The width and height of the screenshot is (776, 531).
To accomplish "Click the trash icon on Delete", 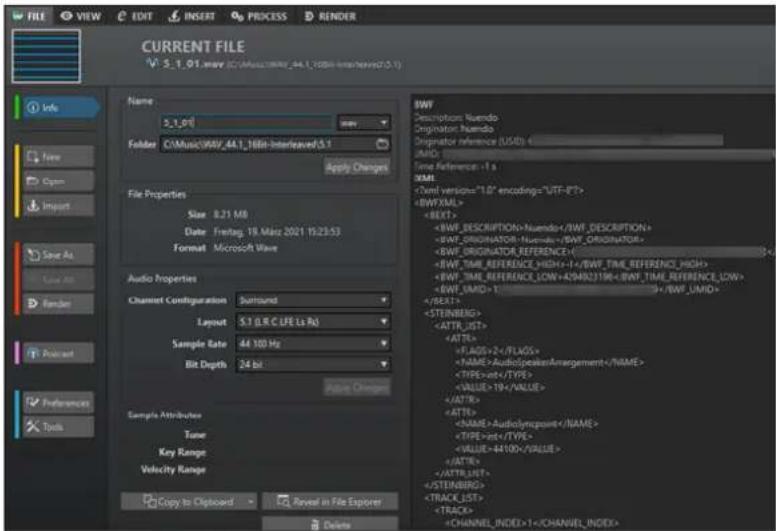I will (315, 525).
